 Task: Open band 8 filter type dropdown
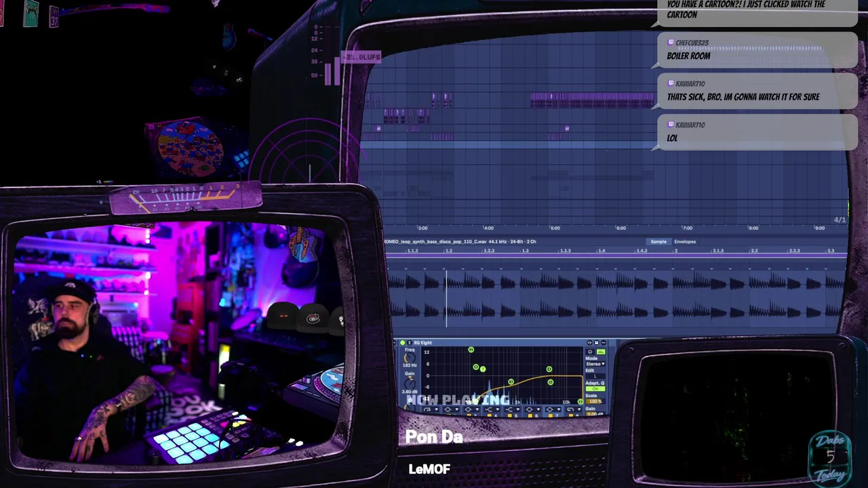coord(573,409)
